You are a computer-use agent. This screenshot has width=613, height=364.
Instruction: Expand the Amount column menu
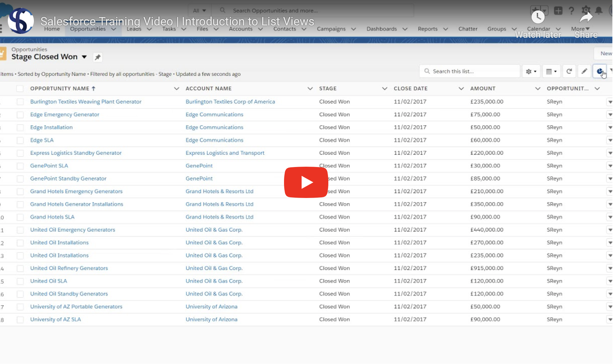pyautogui.click(x=538, y=89)
